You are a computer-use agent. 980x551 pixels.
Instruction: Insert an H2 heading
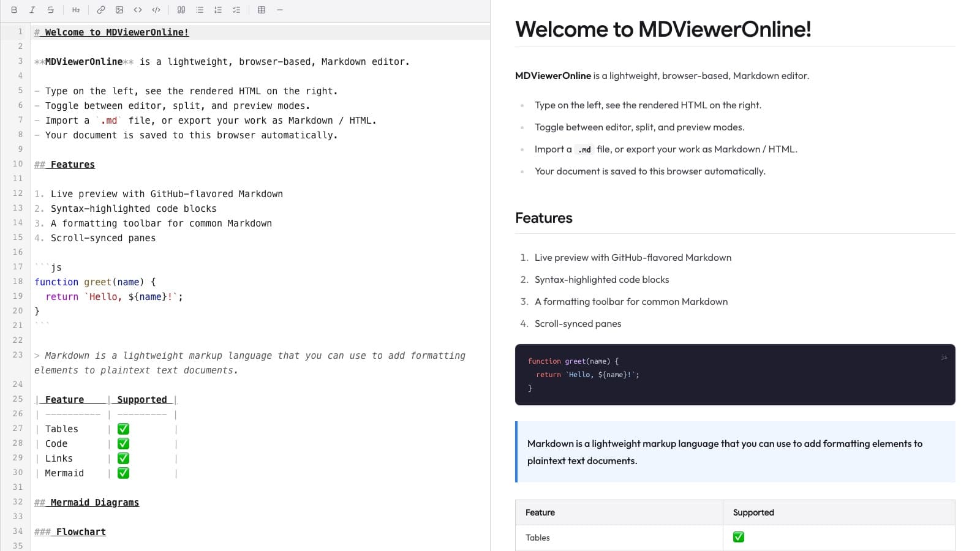pyautogui.click(x=76, y=10)
